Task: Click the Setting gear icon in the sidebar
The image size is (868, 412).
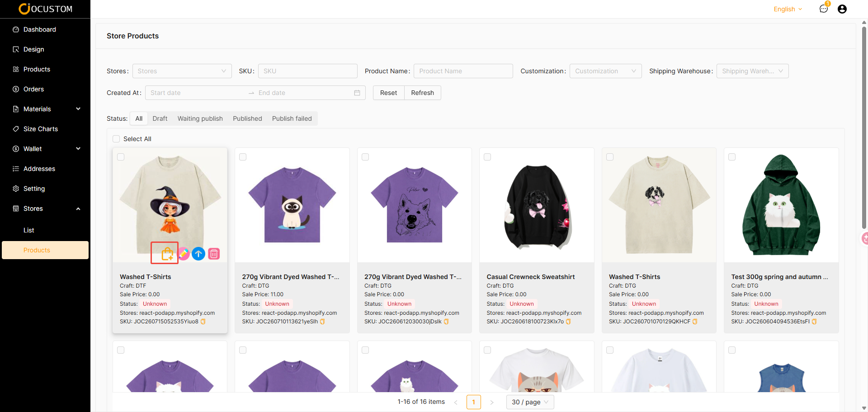Action: click(16, 189)
